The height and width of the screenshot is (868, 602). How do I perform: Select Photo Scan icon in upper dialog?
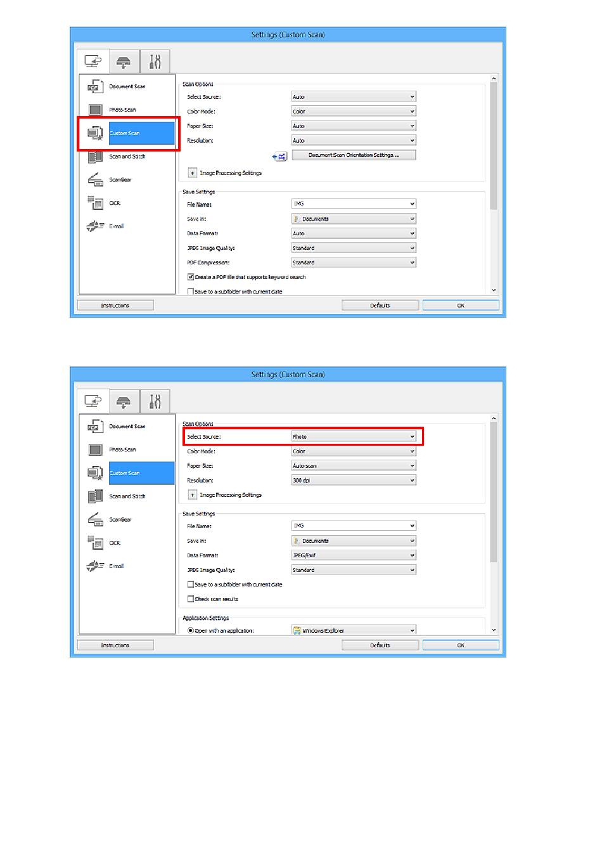coord(95,110)
